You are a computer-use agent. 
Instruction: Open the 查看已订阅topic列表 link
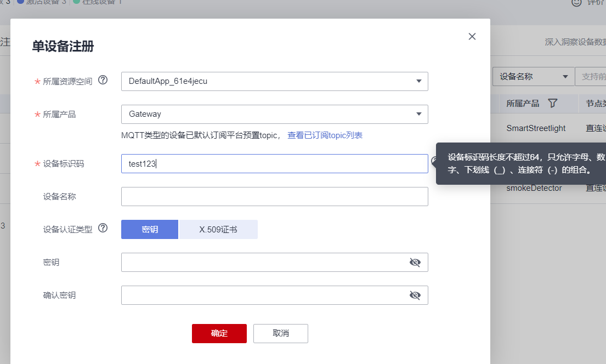pyautogui.click(x=325, y=135)
